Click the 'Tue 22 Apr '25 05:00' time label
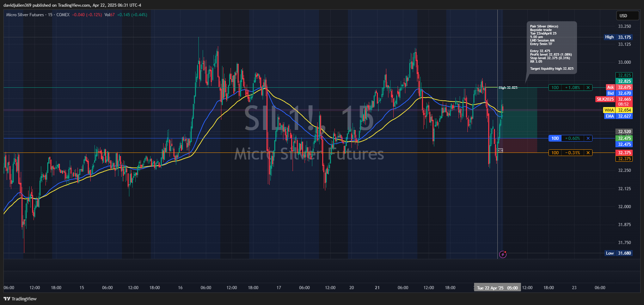Image resolution: width=644 pixels, height=305 pixels. click(497, 288)
